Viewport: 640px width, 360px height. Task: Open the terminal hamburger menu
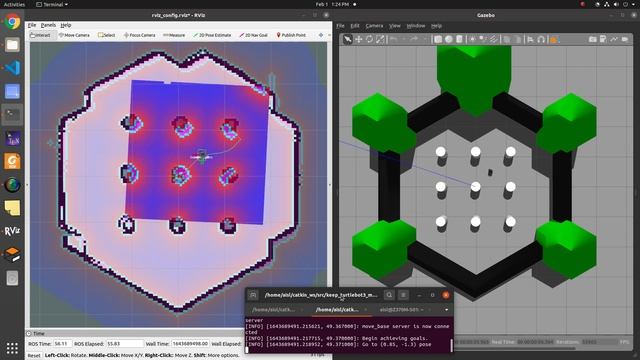pyautogui.click(x=403, y=295)
